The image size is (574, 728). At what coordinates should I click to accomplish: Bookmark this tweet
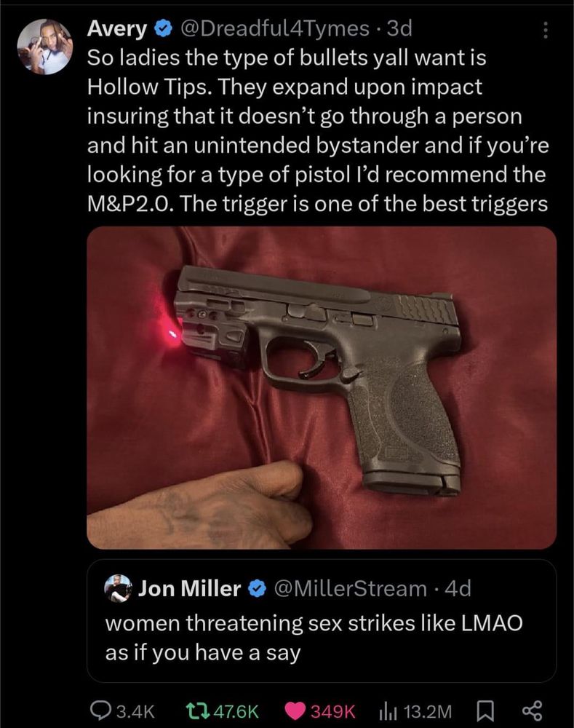click(x=485, y=711)
